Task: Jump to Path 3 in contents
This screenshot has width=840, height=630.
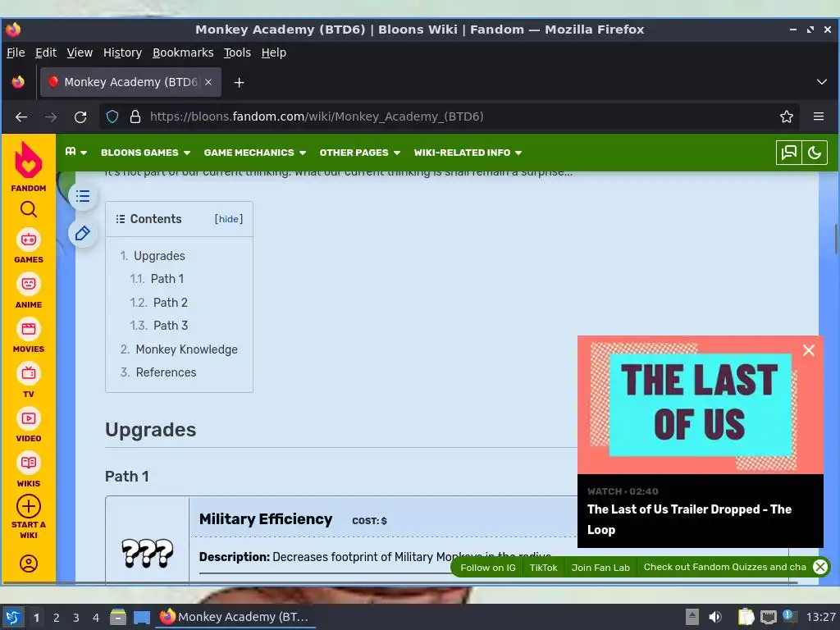Action: (171, 326)
